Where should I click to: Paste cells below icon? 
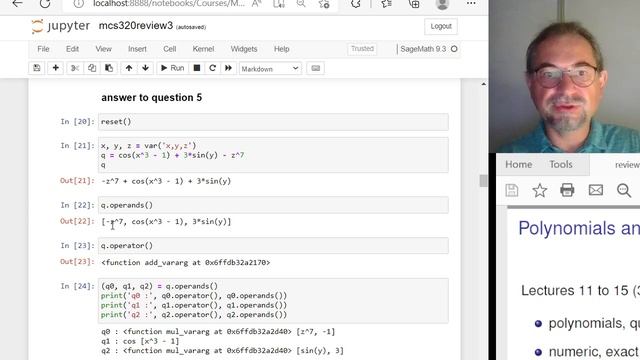[109, 68]
